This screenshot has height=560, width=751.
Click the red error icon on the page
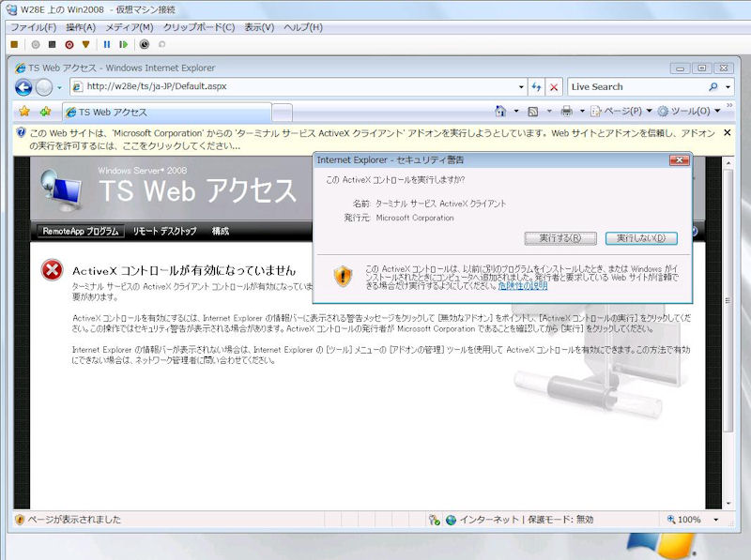[53, 270]
